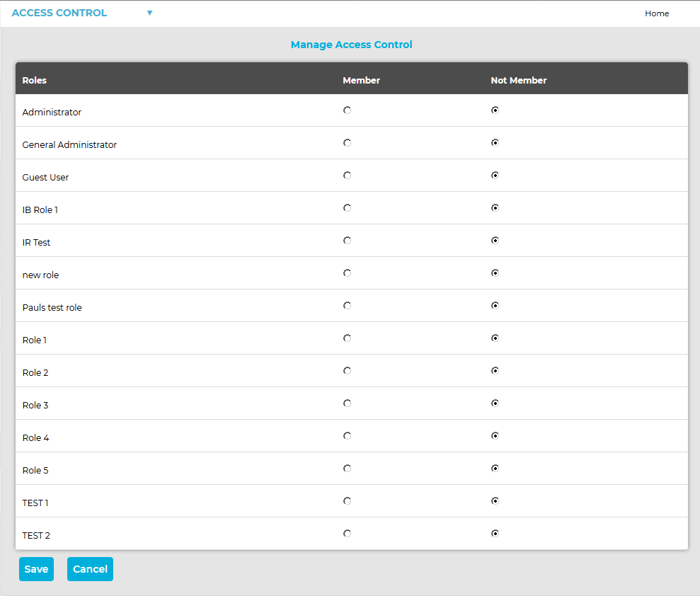700x596 pixels.
Task: Set Administrator as Member
Action: [x=348, y=110]
